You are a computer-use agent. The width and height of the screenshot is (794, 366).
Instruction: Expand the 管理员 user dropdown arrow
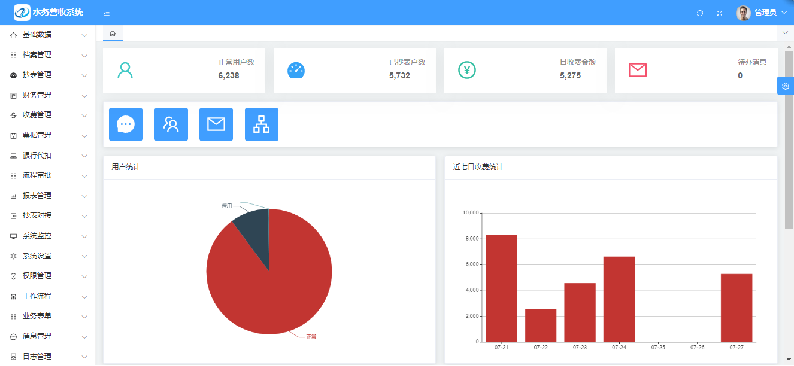point(784,13)
